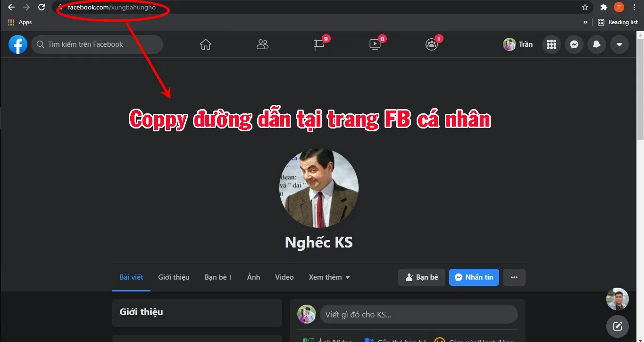Viewport: 644px width, 342px height.
Task: Click the Viết gì đó cho KS post box
Action: [419, 314]
